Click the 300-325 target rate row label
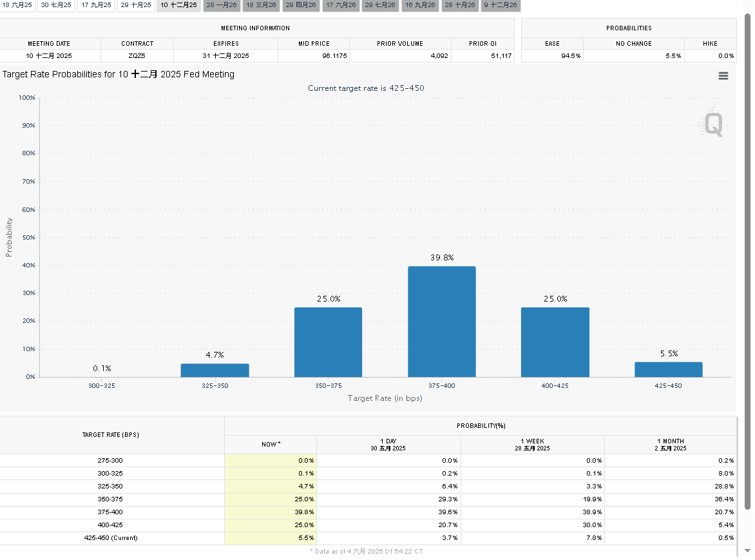The width and height of the screenshot is (755, 560). click(110, 474)
